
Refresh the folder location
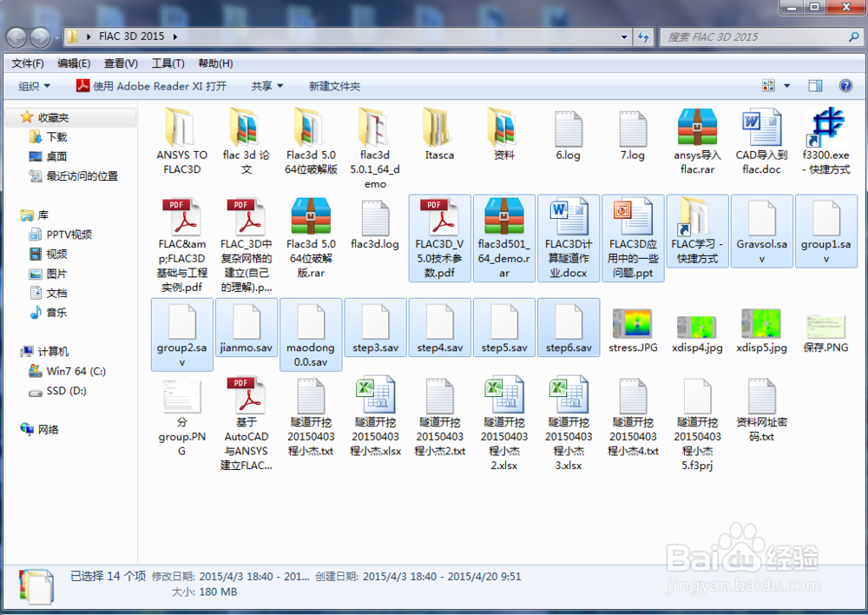643,37
